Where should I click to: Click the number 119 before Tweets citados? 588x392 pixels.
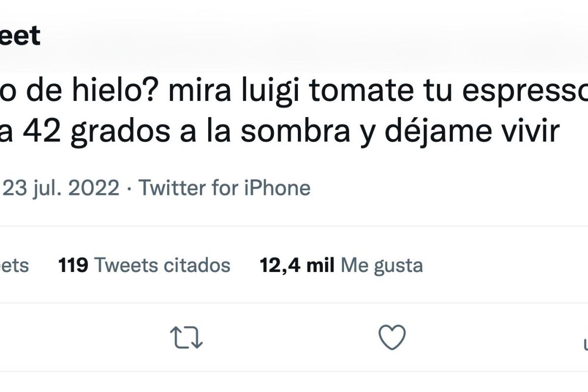coord(73,265)
